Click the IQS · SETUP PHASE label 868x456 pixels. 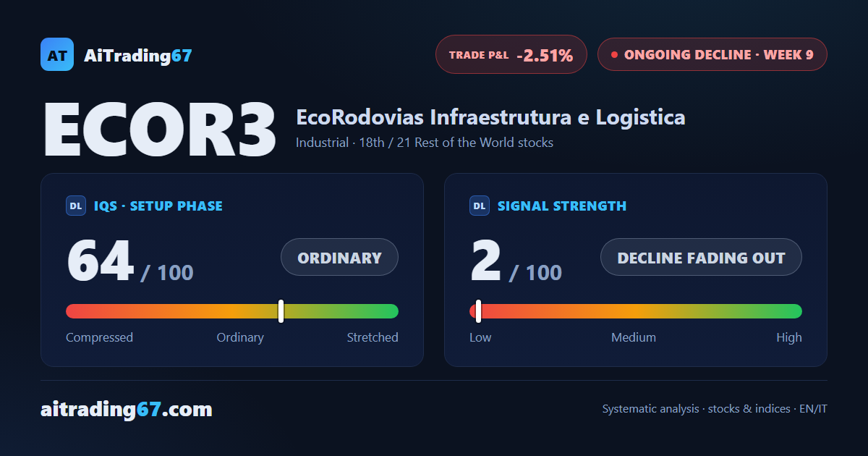[x=158, y=206]
